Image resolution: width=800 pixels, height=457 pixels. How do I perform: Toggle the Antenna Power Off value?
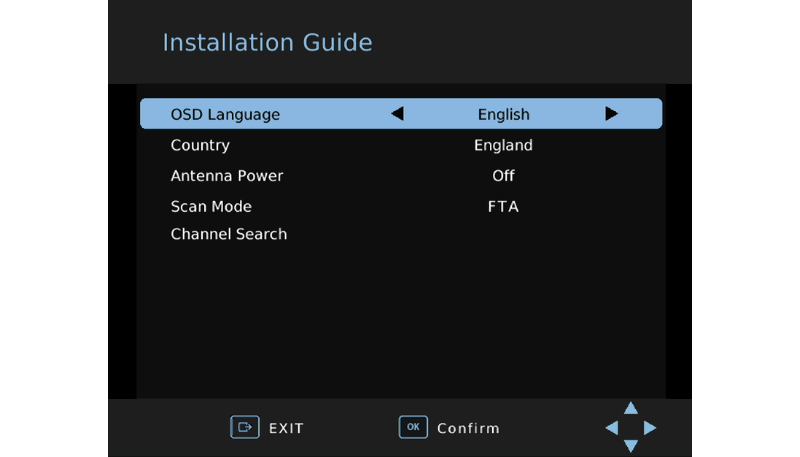click(503, 176)
